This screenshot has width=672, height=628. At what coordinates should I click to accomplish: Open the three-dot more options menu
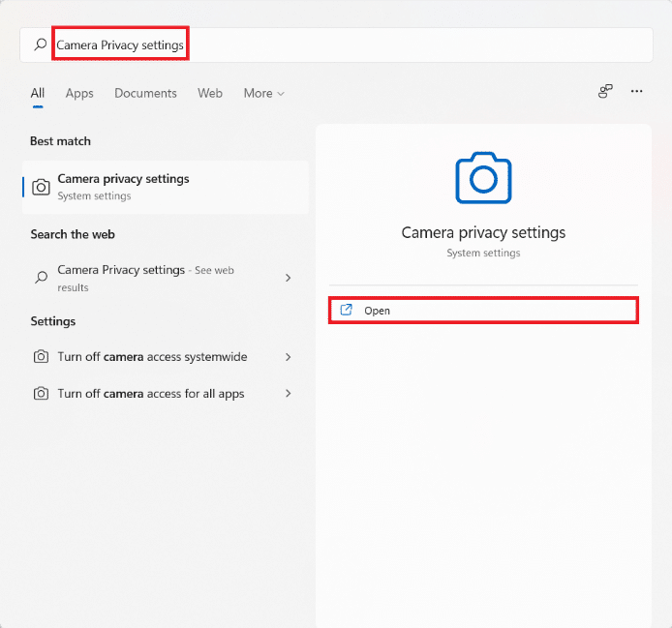point(637,92)
